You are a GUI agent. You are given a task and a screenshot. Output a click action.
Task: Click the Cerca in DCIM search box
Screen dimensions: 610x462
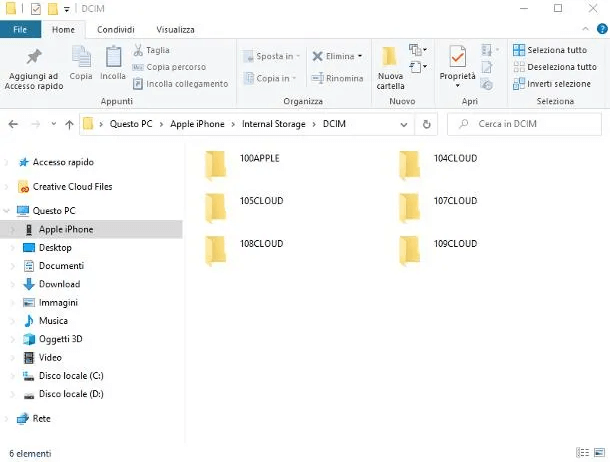click(530, 124)
